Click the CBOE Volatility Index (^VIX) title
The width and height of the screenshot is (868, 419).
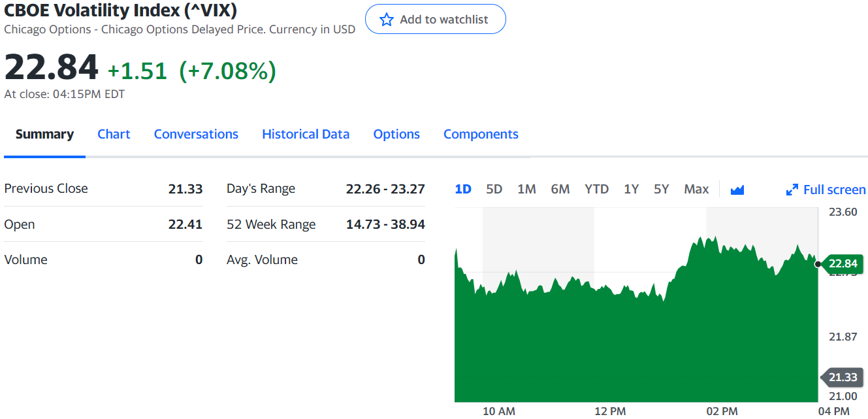pos(121,10)
